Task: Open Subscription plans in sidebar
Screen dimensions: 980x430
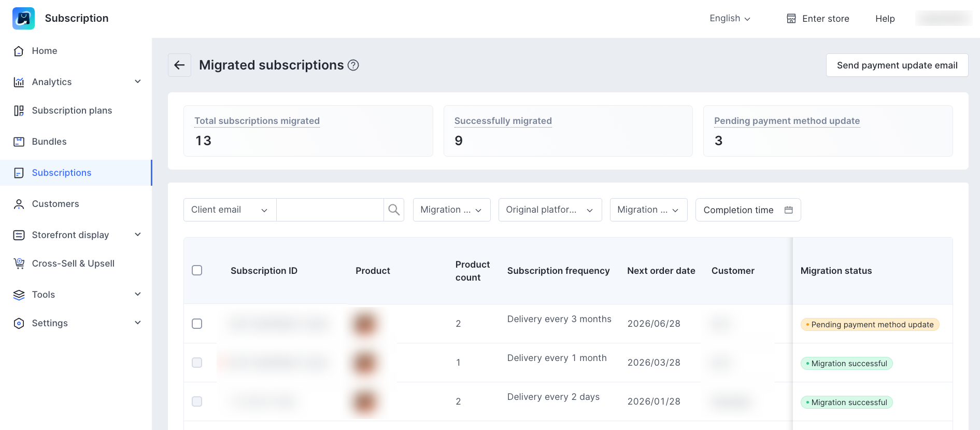Action: [x=72, y=110]
